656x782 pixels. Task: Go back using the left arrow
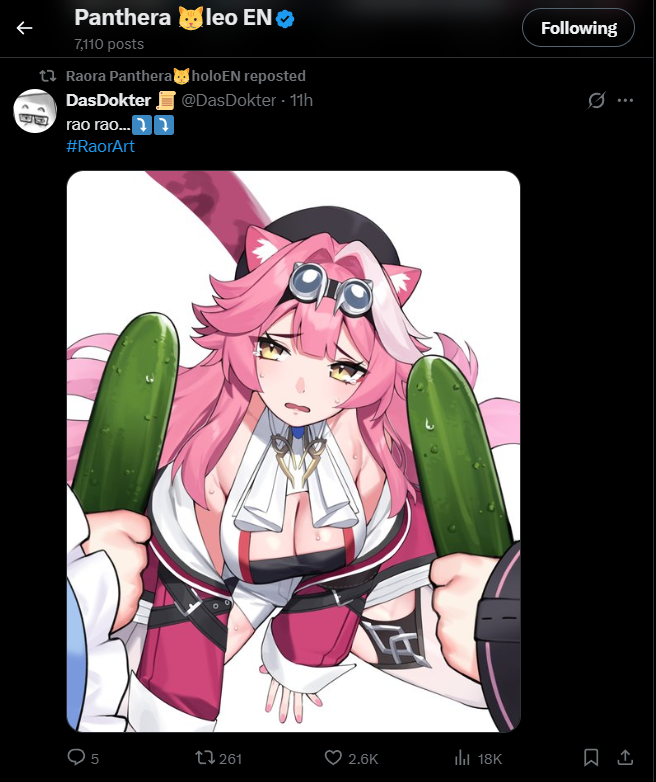point(24,28)
